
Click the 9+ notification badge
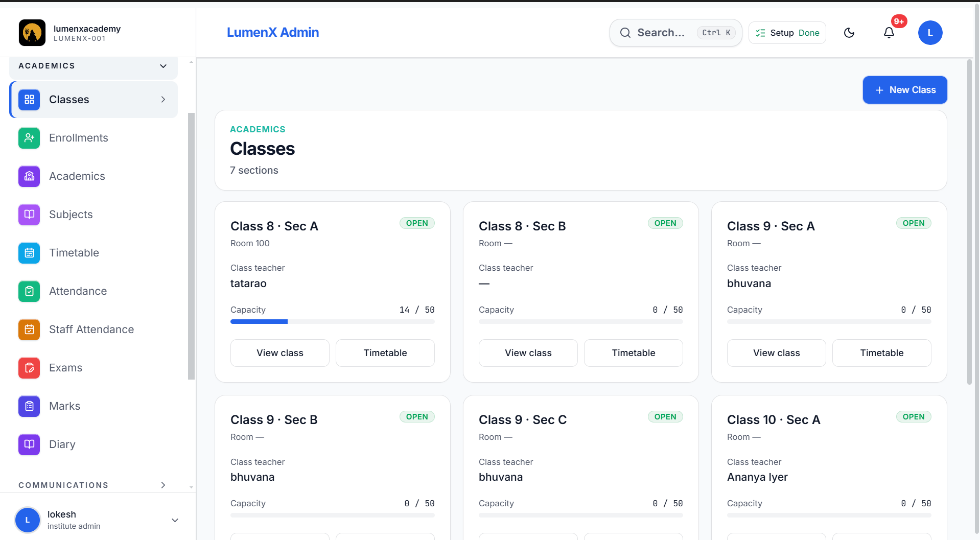(x=899, y=21)
